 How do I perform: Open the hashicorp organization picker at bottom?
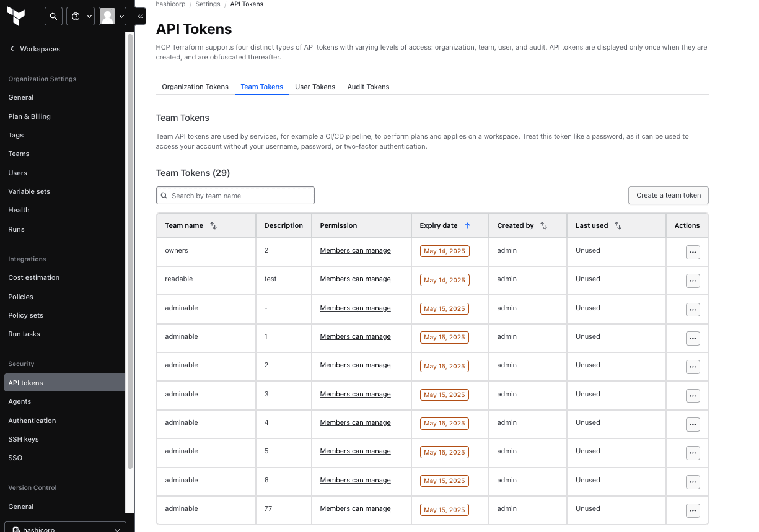pyautogui.click(x=64, y=528)
